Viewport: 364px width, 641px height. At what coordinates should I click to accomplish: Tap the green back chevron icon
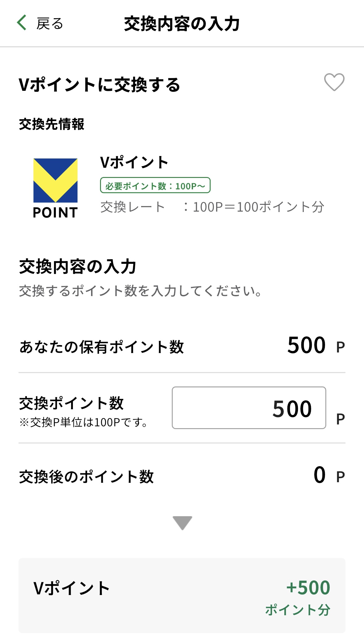click(x=22, y=23)
